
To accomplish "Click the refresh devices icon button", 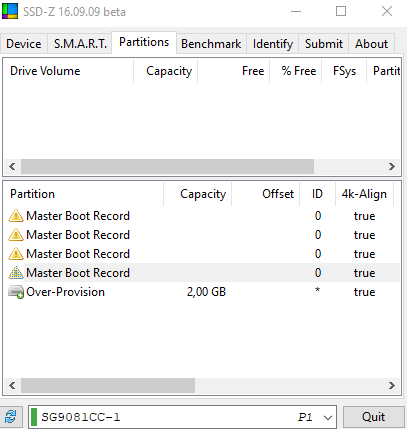I will click(x=11, y=417).
